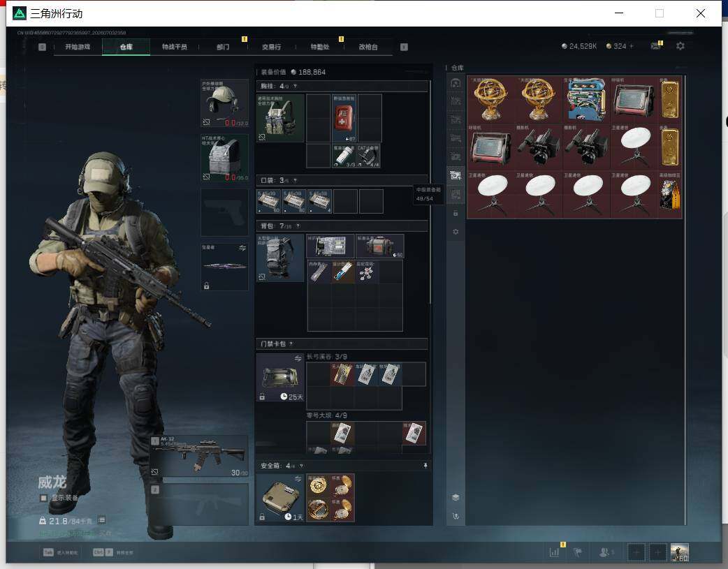Click the plus button next to 324
This screenshot has height=569, width=728.
[631, 46]
